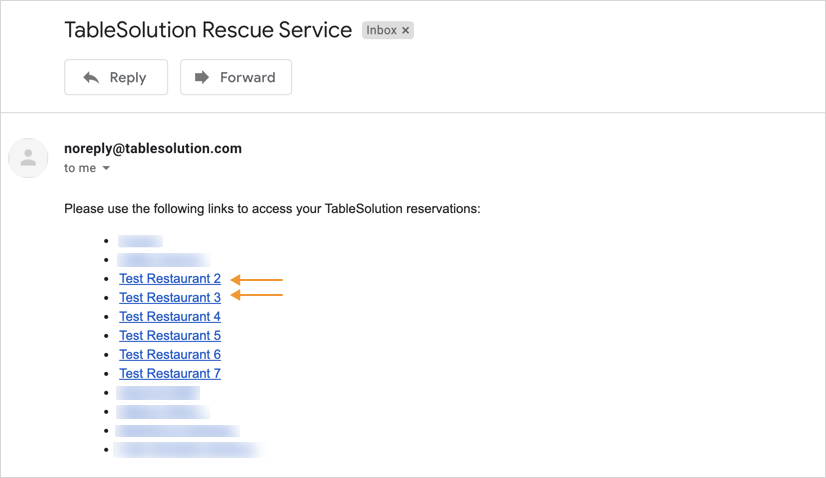The width and height of the screenshot is (826, 478).
Task: Open the Test Restaurant 5 link
Action: pos(170,335)
